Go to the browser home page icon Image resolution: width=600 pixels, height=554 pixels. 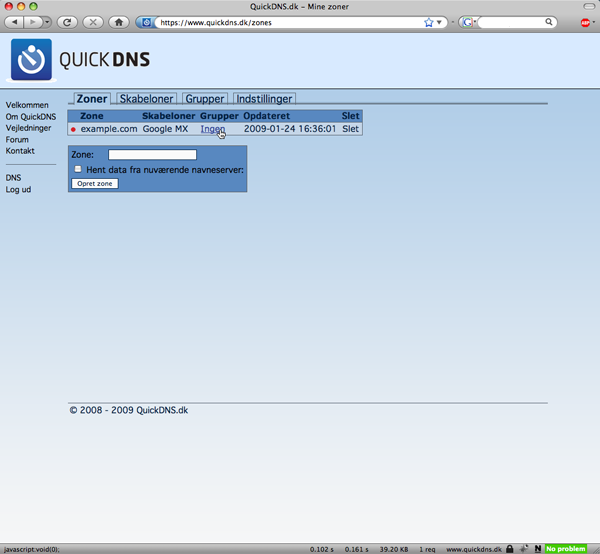[x=119, y=22]
